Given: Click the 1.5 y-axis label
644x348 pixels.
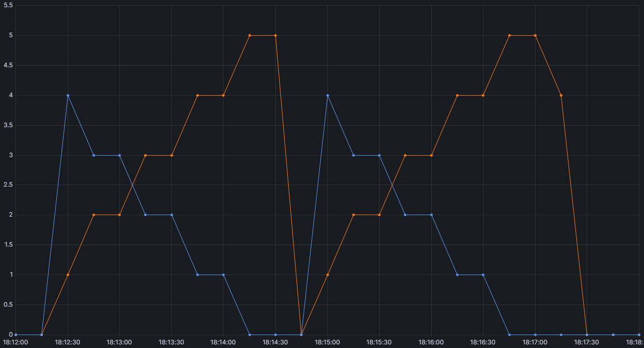Looking at the screenshot, I should tap(8, 245).
